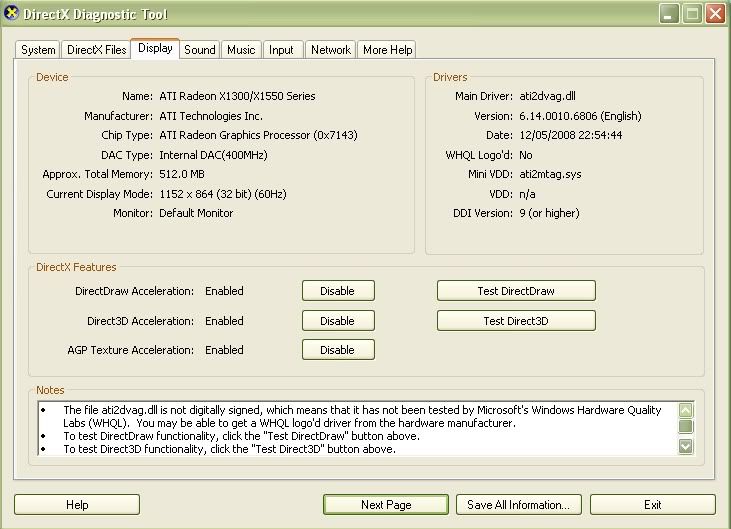Disable DirectDraw Acceleration
The width and height of the screenshot is (731, 529).
pyautogui.click(x=338, y=291)
